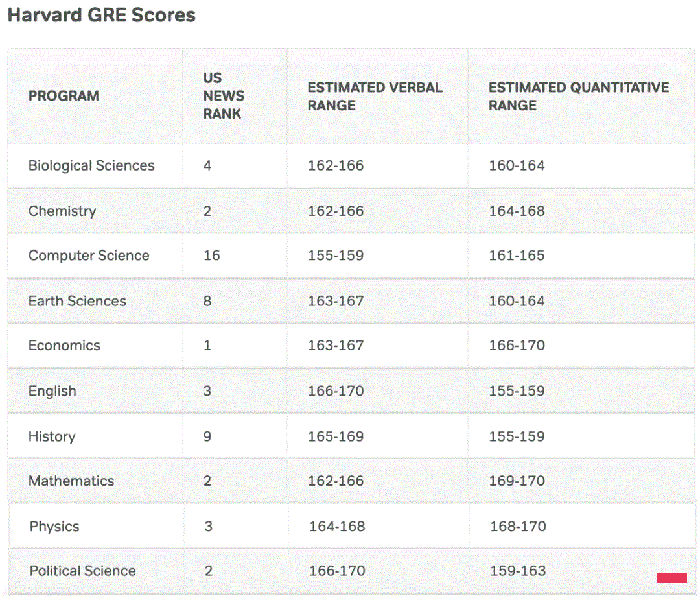Click quantitative range "160-164" for Earth Sciences
Screen dimensions: 700x596
point(517,301)
